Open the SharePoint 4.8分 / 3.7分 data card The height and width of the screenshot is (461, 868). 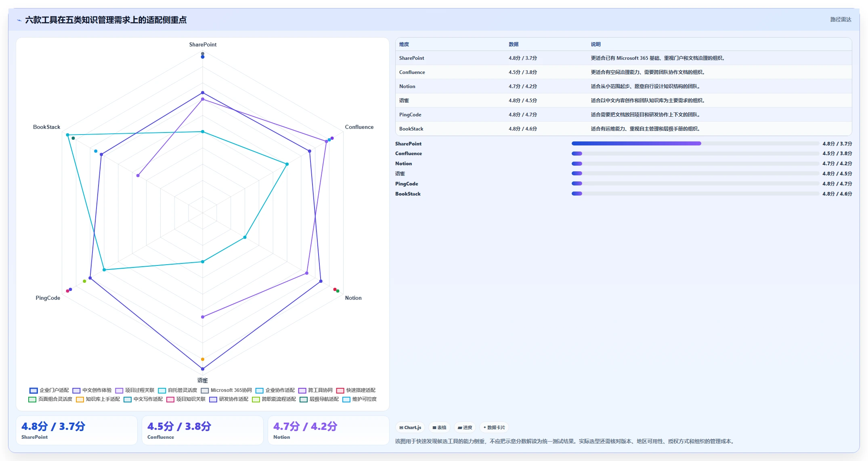click(x=77, y=430)
